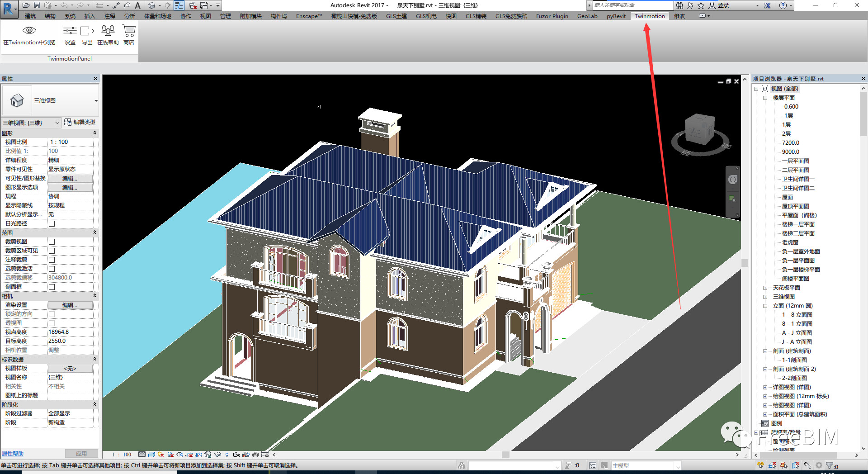This screenshot has height=474, width=868.
Task: Check the 剖面框 checkbox
Action: point(52,287)
